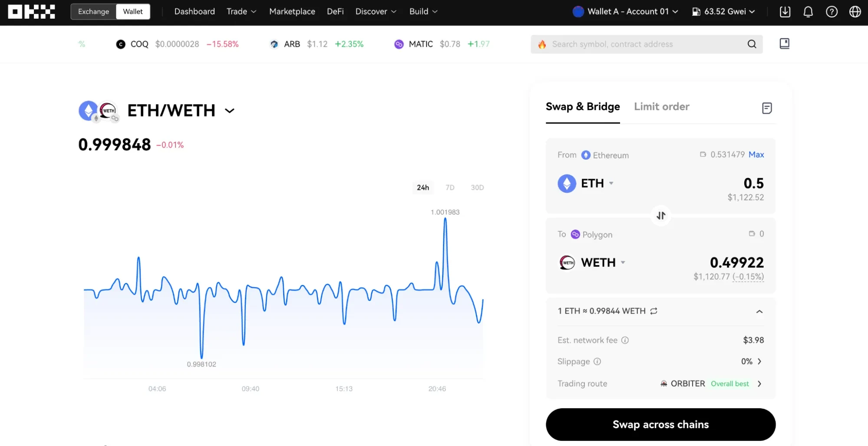
Task: Click the ETH/WETH pair token icons
Action: [99, 111]
